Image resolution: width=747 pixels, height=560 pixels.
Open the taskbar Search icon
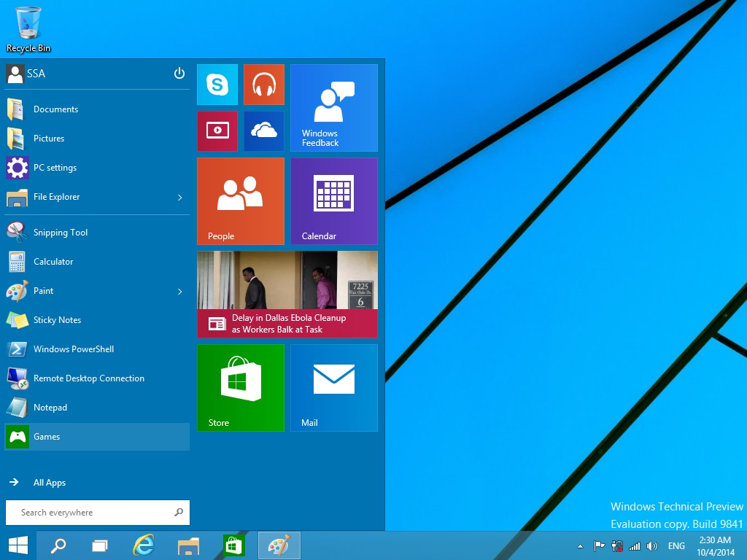coord(58,545)
